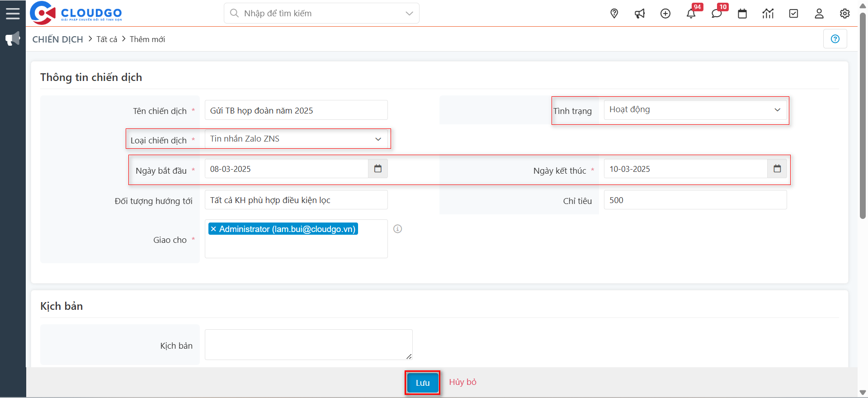Open chat messages with 10 badge
Screen dimensions: 868x398
[717, 14]
